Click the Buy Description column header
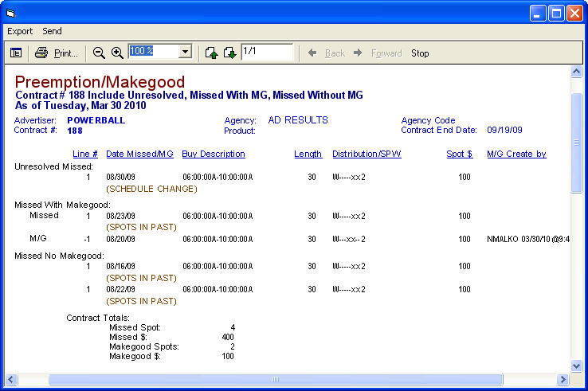Viewport: 588px width, 391px height. pyautogui.click(x=214, y=154)
